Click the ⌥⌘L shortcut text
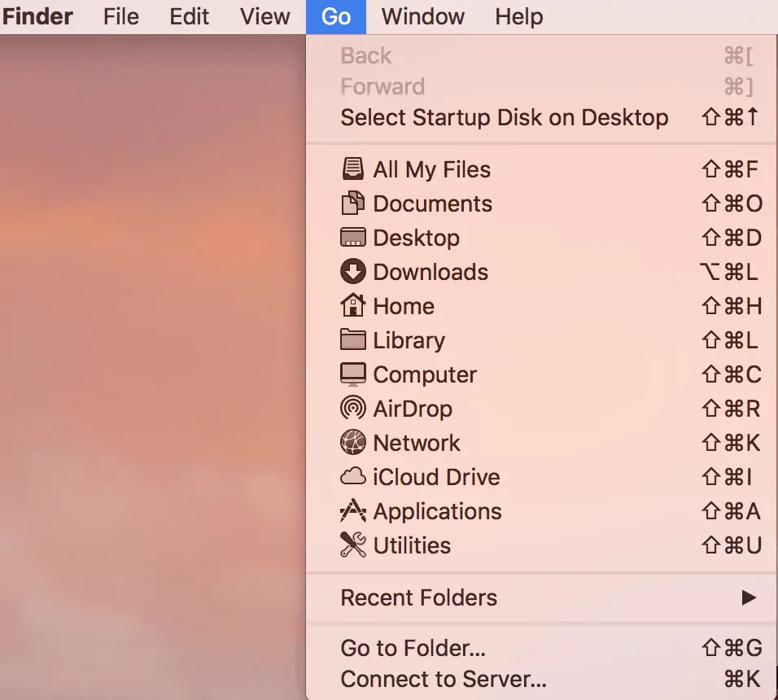This screenshot has height=700, width=778. [x=729, y=272]
